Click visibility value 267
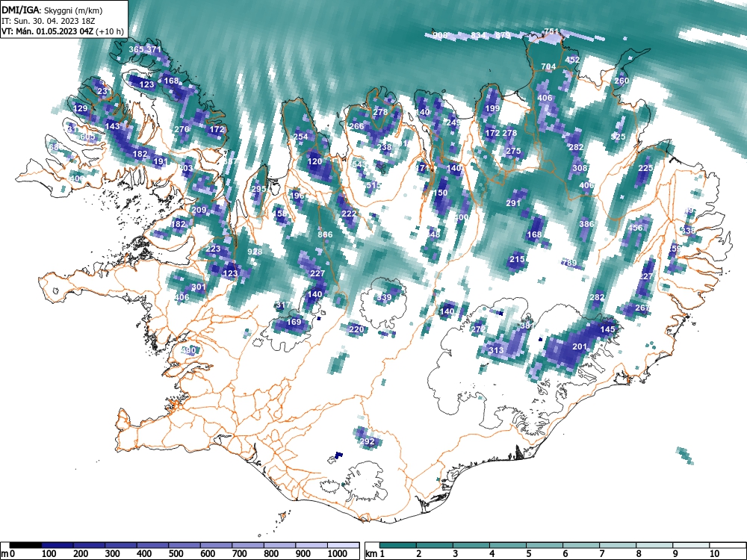747x560 pixels. (642, 308)
